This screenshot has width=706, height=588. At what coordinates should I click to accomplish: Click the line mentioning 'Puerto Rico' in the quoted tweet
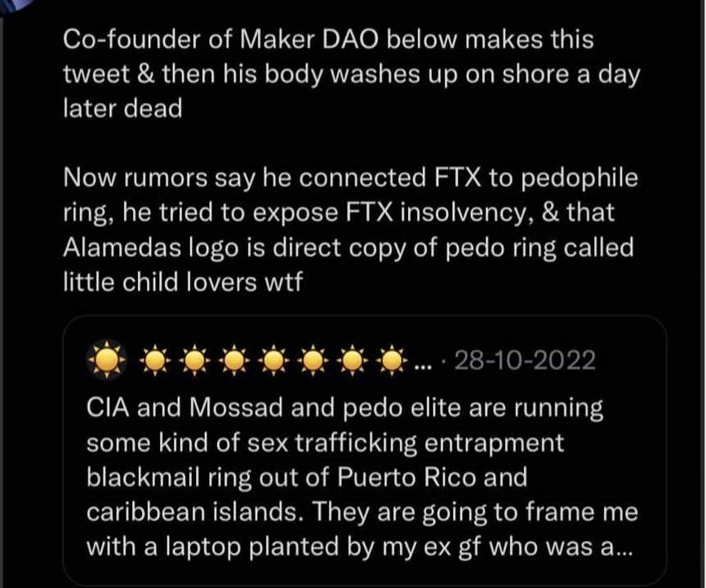(x=307, y=477)
